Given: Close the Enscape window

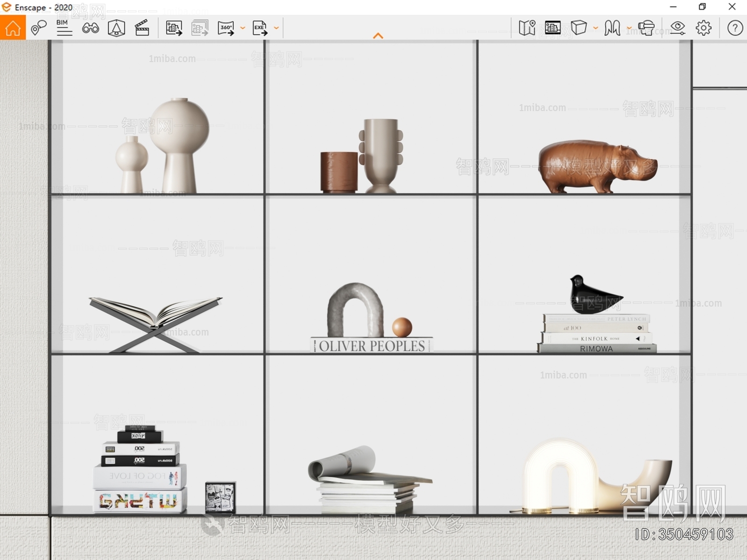Looking at the screenshot, I should (x=732, y=7).
